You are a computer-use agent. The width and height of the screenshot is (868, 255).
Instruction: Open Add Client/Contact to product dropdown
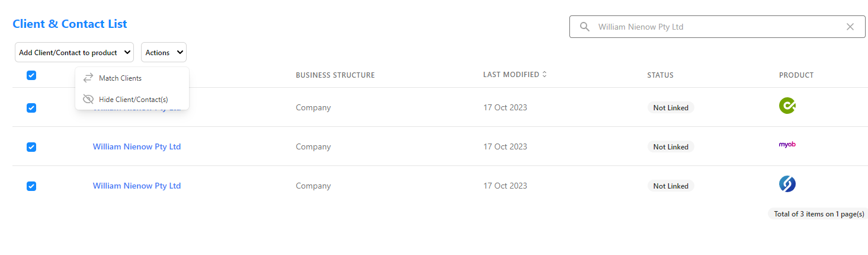(x=75, y=52)
